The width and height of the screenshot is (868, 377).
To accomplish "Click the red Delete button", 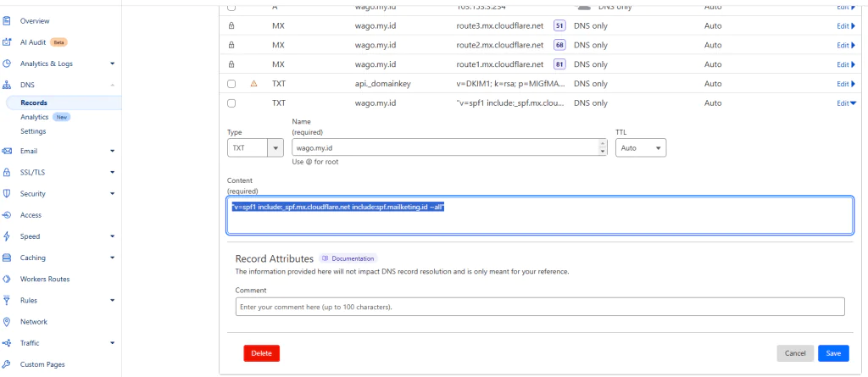I will (x=261, y=353).
